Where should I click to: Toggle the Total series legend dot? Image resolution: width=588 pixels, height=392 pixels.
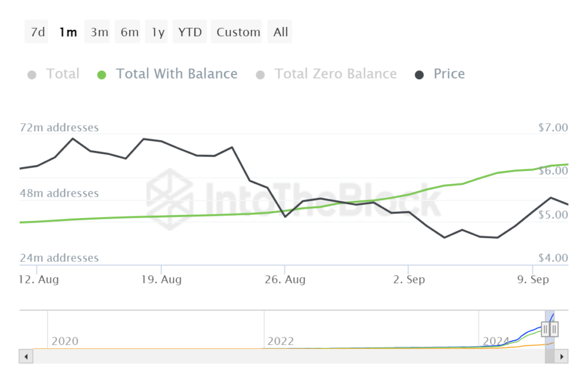click(32, 75)
